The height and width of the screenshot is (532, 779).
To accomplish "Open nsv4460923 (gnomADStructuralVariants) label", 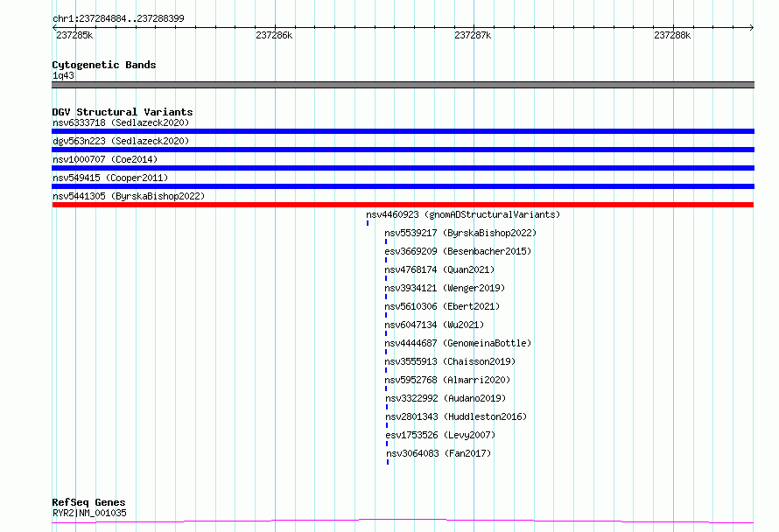I will 463,214.
